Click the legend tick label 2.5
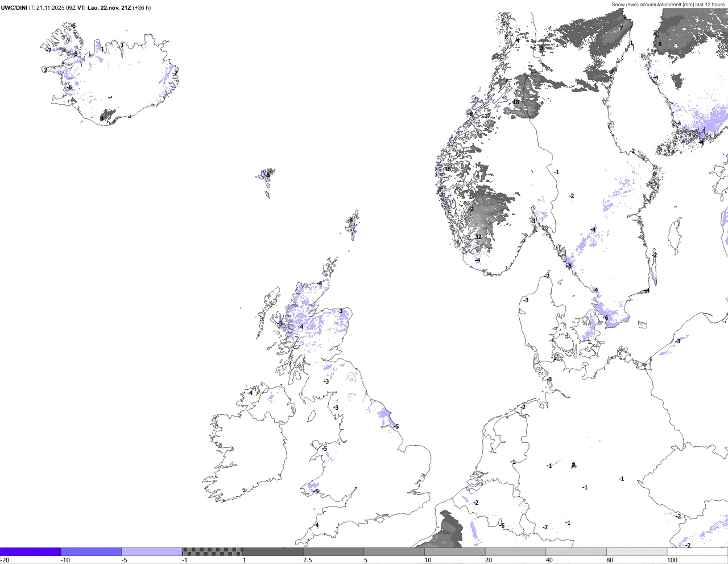728x564 pixels. (x=308, y=560)
